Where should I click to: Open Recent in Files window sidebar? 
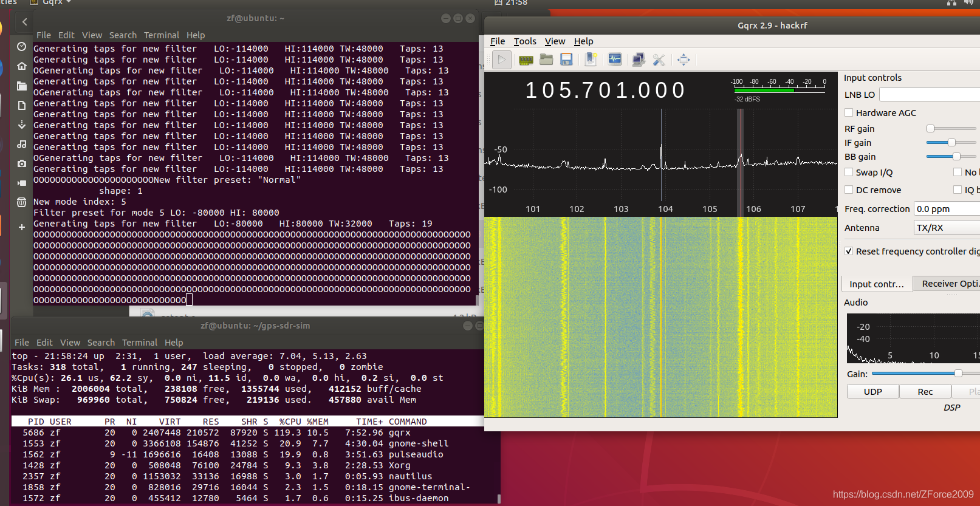point(21,47)
